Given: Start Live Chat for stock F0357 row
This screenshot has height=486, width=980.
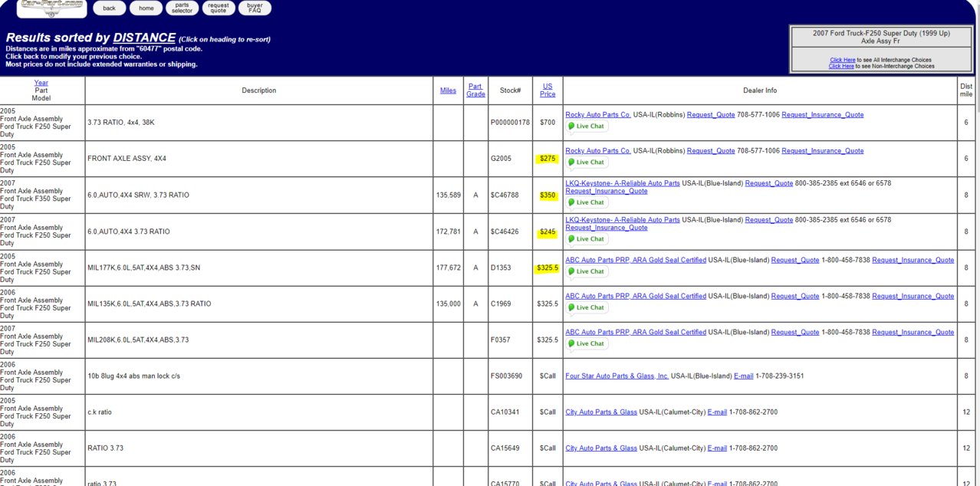Looking at the screenshot, I should coord(587,343).
